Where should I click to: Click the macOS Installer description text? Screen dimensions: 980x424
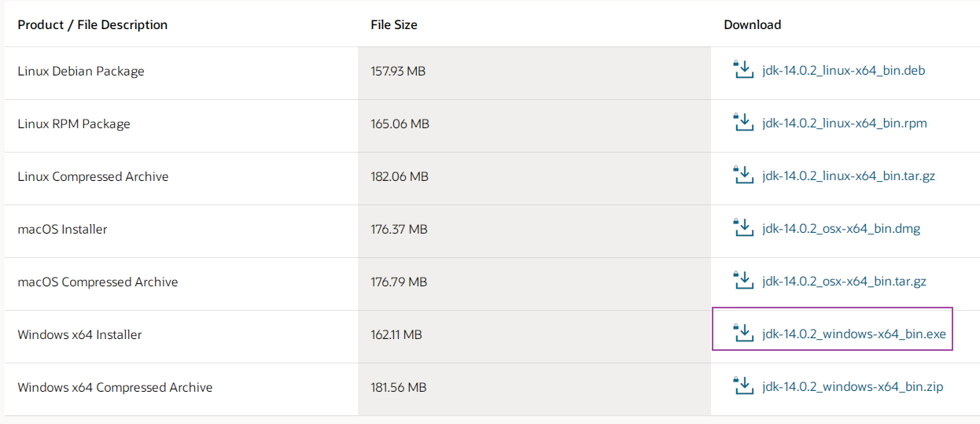pyautogui.click(x=62, y=229)
